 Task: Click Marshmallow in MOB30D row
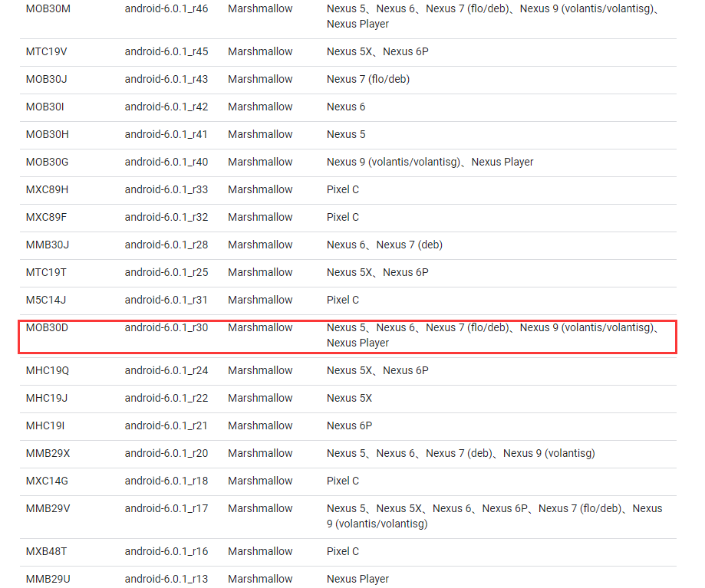[x=260, y=328]
